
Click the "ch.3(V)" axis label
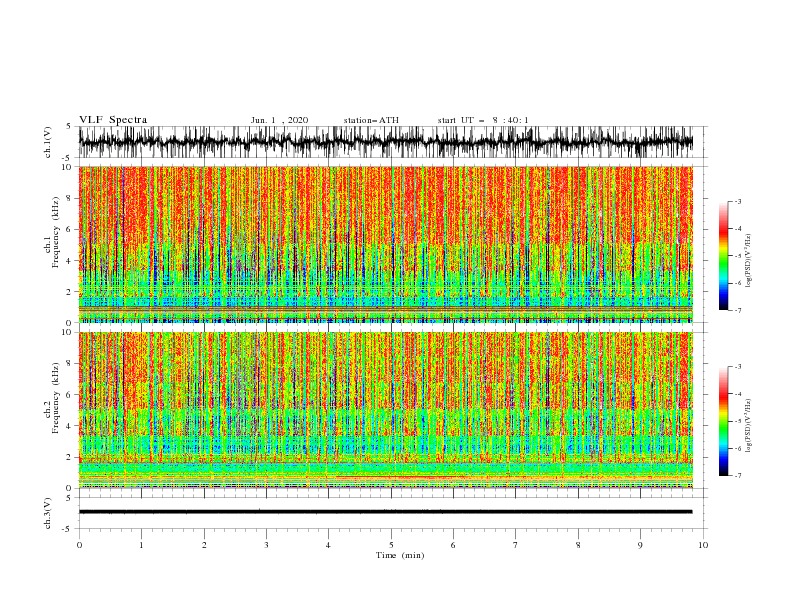point(48,513)
